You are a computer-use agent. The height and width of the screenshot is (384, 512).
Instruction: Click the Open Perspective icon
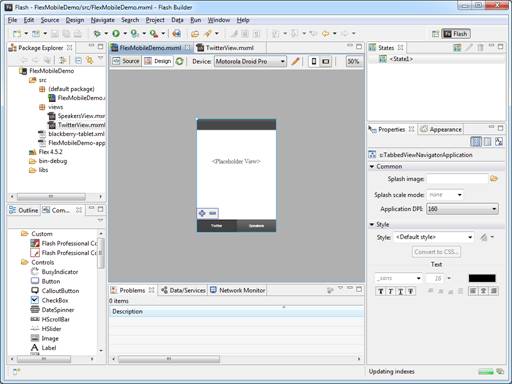[435, 34]
